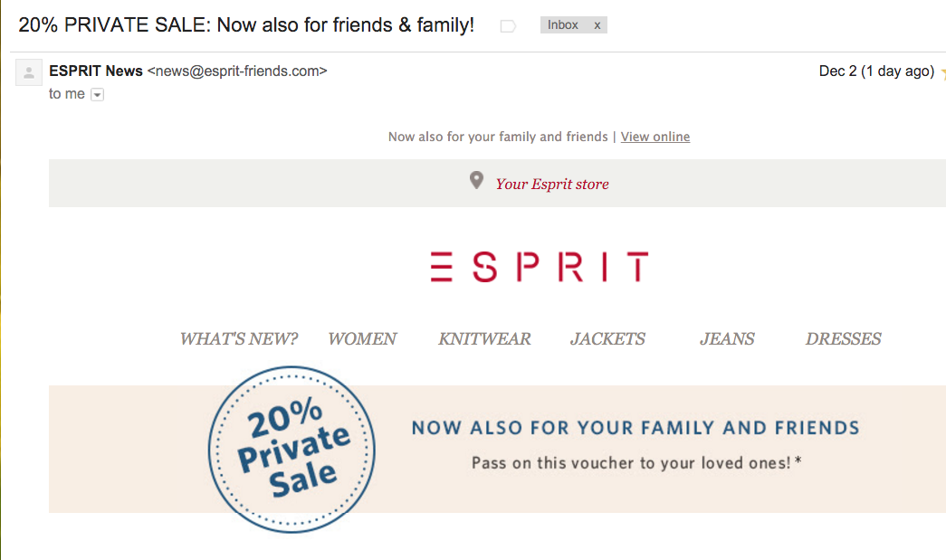
Task: Open the WHAT'S NEW? menu item
Action: tap(239, 339)
